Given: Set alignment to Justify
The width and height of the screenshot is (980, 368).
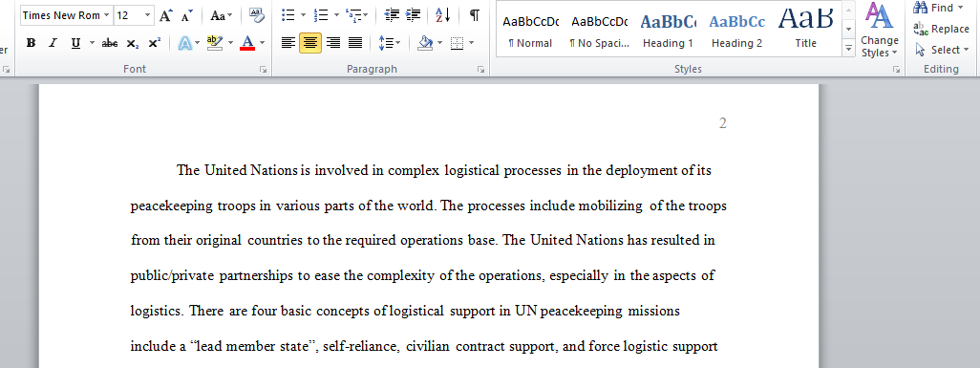Looking at the screenshot, I should pos(355,43).
